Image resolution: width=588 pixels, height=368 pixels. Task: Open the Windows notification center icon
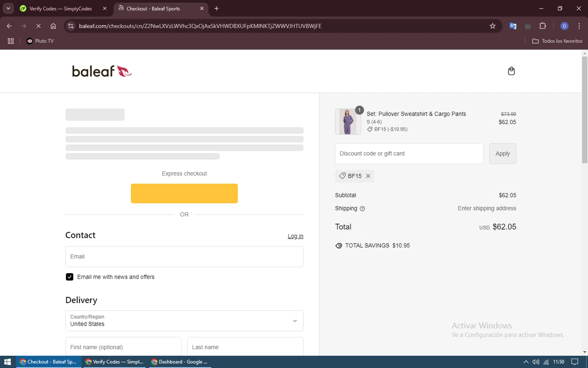pyautogui.click(x=575, y=362)
